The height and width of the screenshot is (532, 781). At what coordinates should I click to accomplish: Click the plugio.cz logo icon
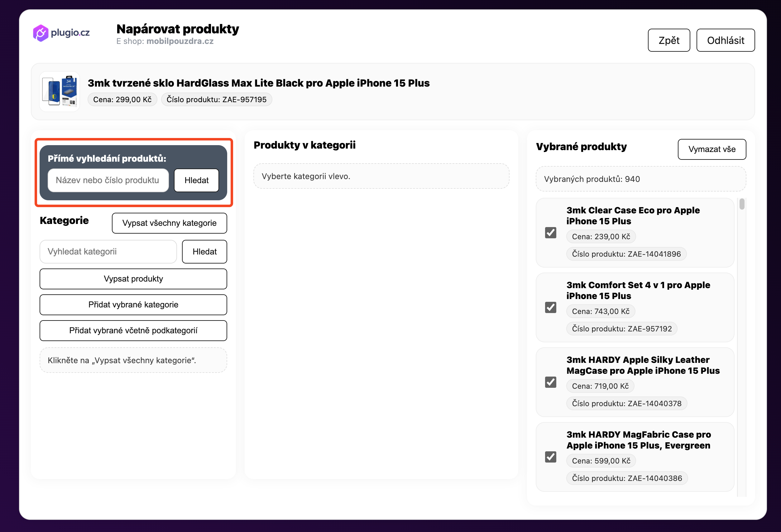point(41,33)
